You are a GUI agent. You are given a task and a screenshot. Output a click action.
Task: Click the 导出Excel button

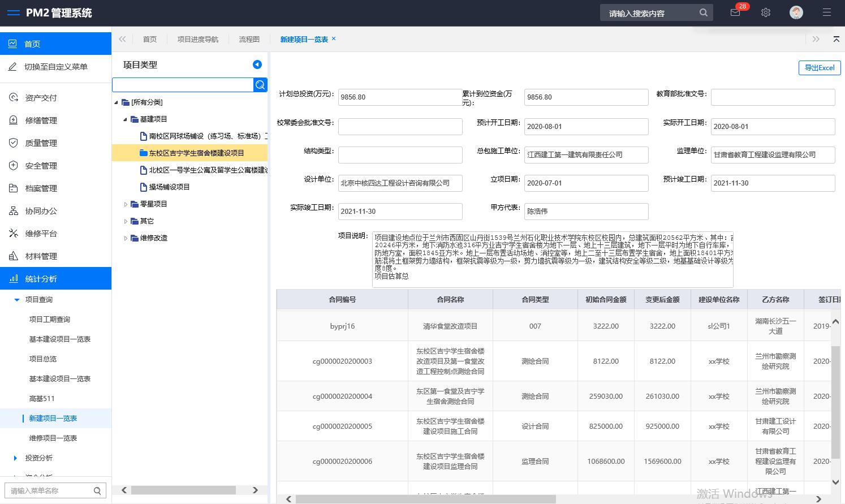819,68
